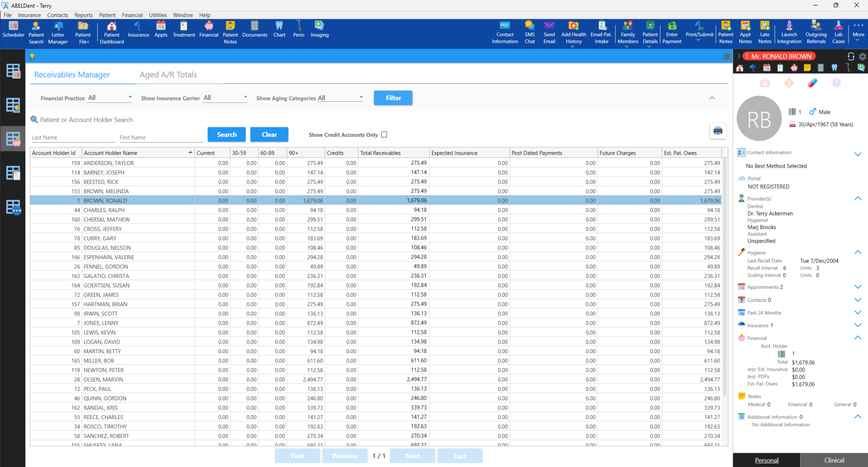Click inside the Last Name field
Screen dimensions: 868x467
[x=73, y=137]
